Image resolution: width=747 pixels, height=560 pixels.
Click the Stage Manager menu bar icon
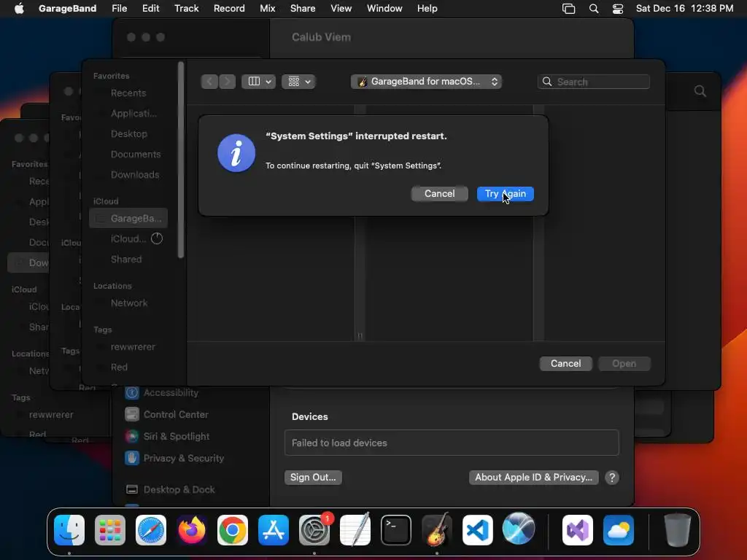coord(569,9)
